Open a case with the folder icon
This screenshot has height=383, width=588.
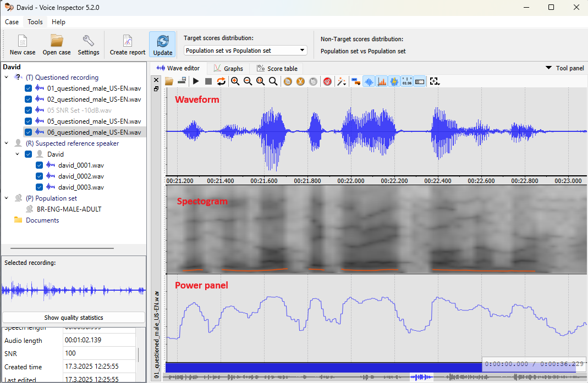click(57, 41)
